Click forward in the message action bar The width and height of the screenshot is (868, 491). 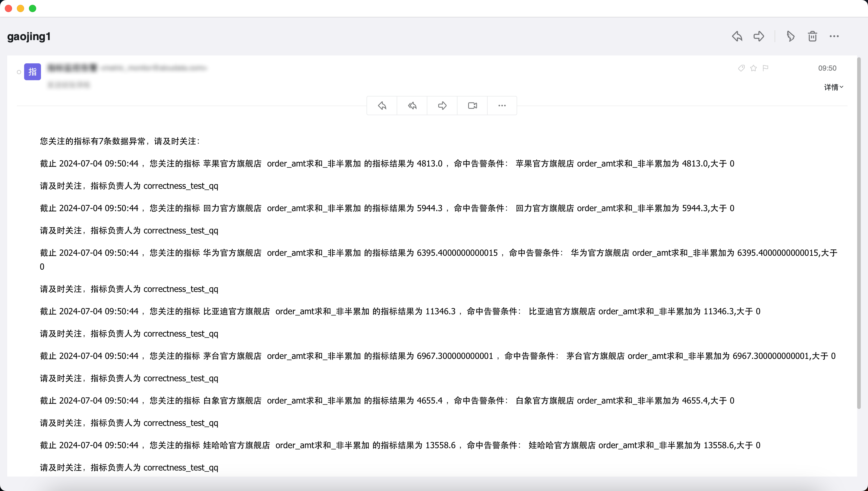(x=442, y=106)
